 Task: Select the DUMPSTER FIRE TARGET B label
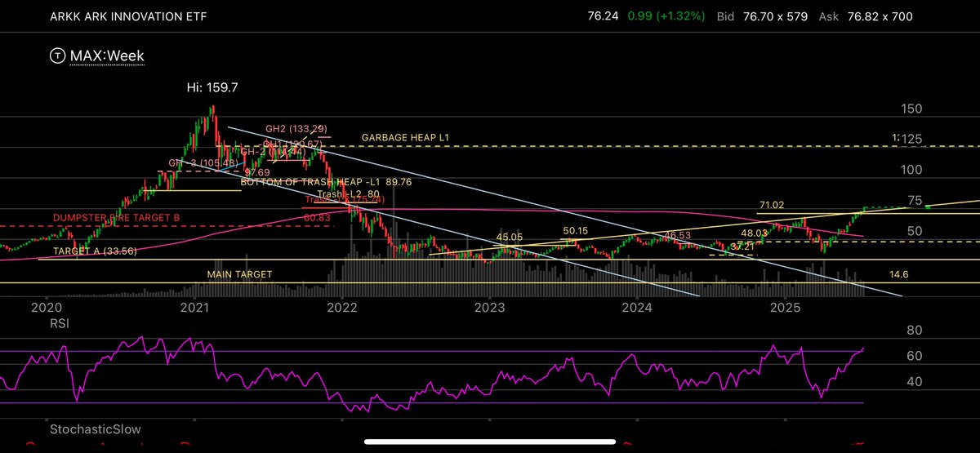116,218
